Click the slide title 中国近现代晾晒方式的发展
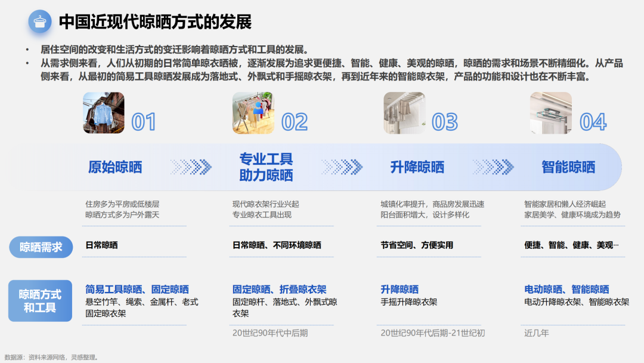Screen dimensions: 644x363 point(155,21)
